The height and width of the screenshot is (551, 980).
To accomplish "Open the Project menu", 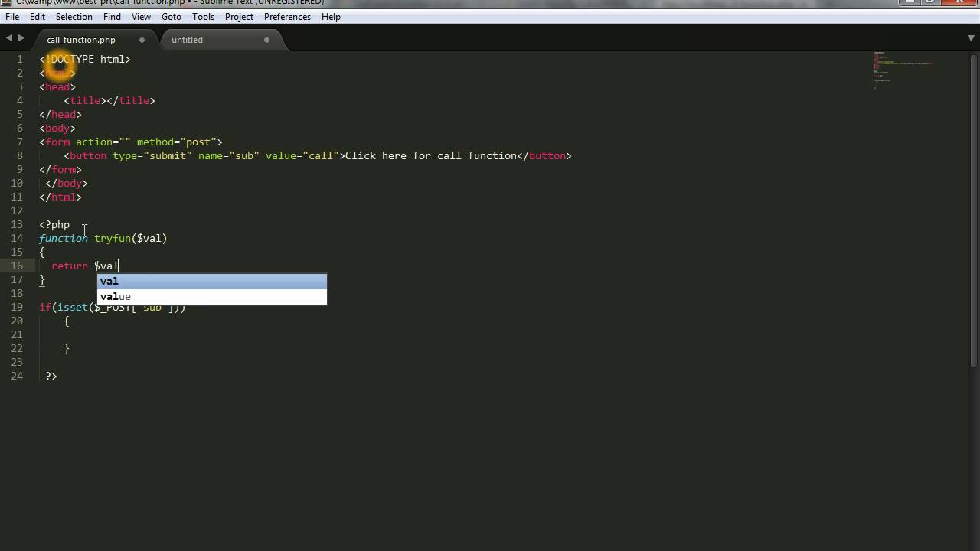I will point(239,17).
